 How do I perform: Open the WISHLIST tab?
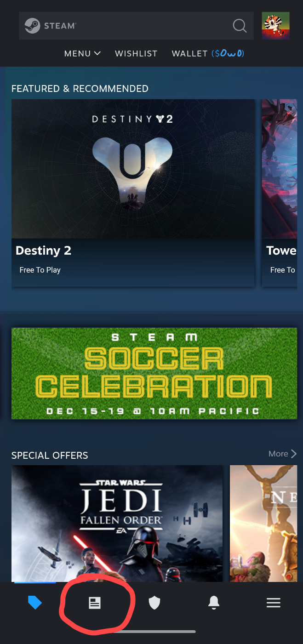click(x=136, y=54)
